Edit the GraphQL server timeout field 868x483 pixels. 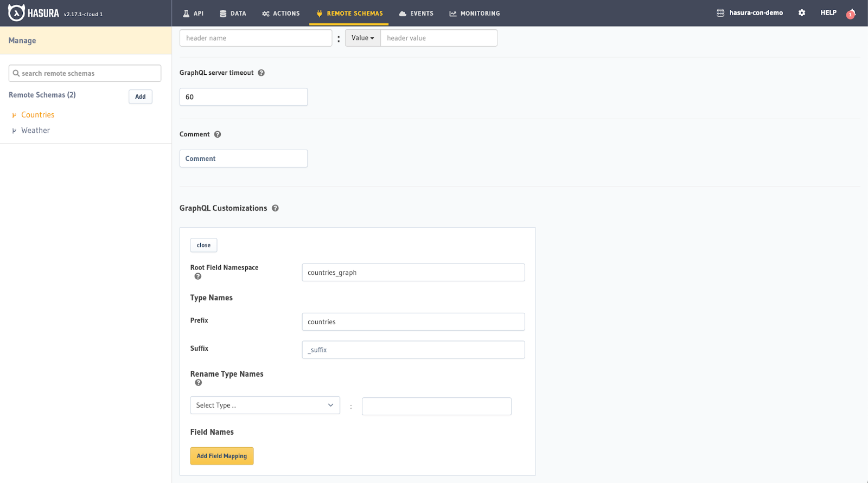pyautogui.click(x=244, y=97)
